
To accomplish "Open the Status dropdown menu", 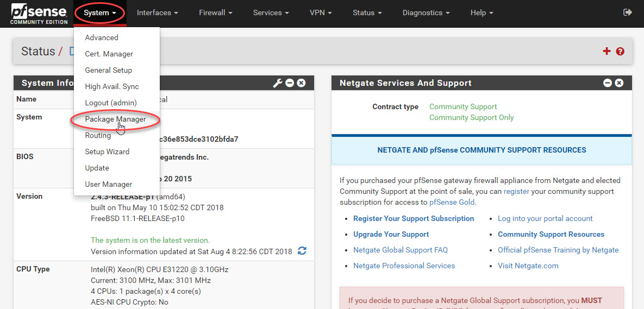I will point(367,12).
